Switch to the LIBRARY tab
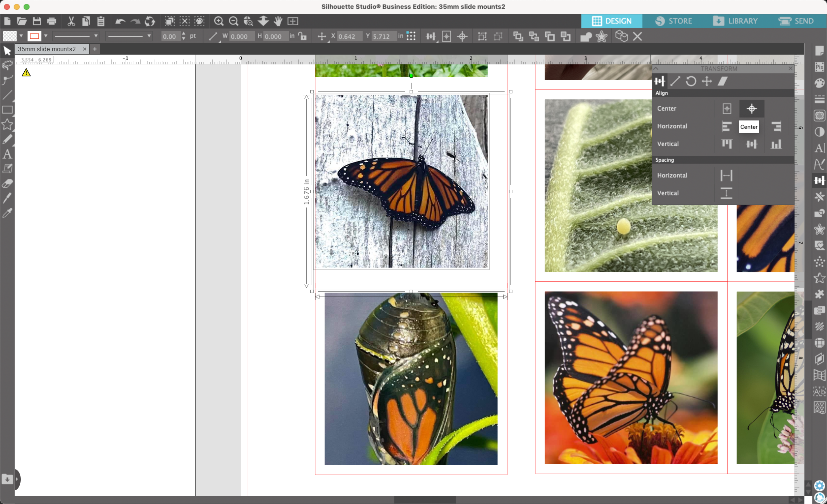Image resolution: width=827 pixels, height=504 pixels. click(x=735, y=21)
